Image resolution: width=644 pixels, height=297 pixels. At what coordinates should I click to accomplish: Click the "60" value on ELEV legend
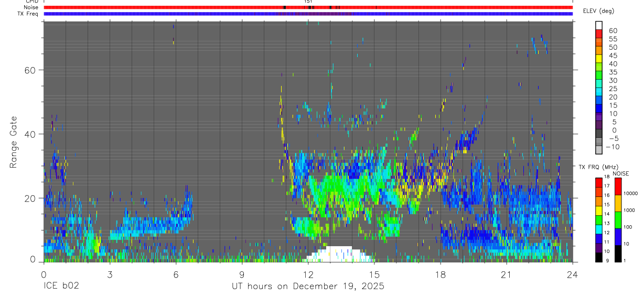(x=613, y=30)
